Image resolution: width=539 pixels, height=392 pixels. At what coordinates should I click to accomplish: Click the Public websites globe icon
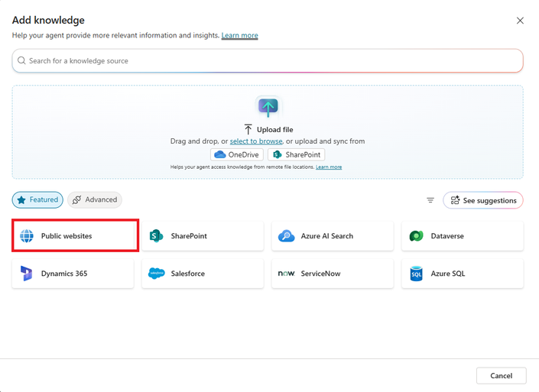(x=27, y=236)
